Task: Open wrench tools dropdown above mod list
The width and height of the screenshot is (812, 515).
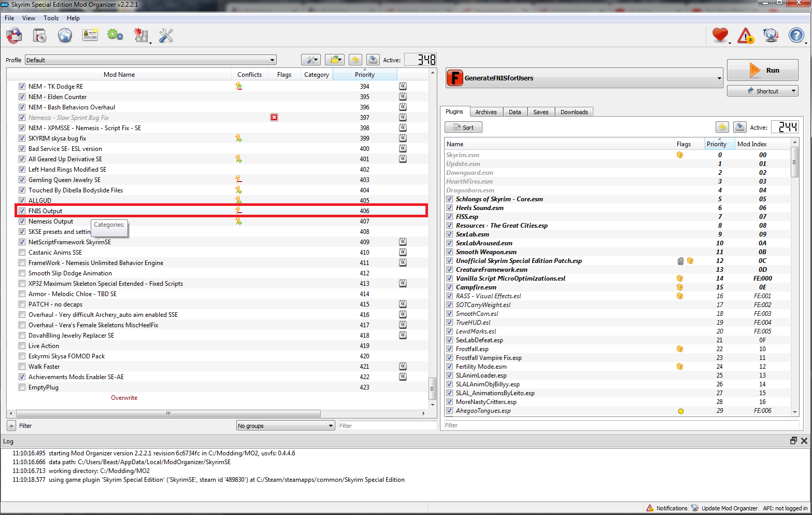Action: [x=311, y=60]
